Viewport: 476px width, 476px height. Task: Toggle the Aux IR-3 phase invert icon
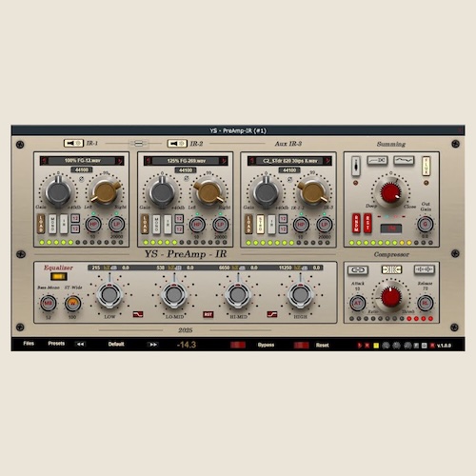coord(289,179)
